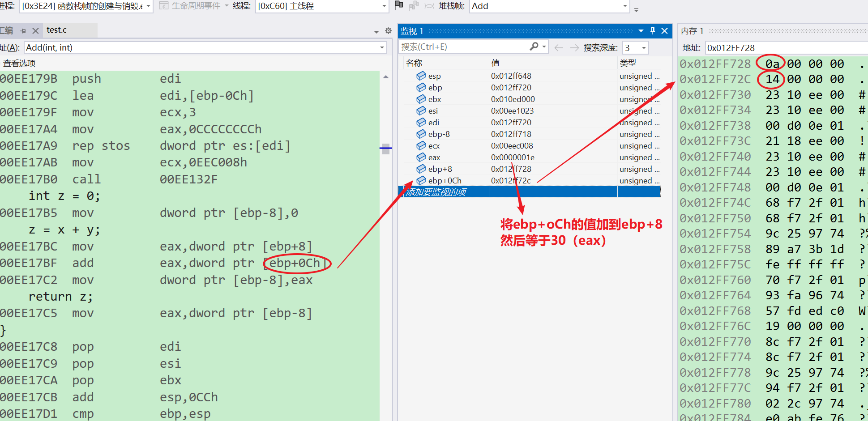Open toolbar overflow options after stack frame box
Image resolution: width=868 pixels, height=421 pixels.
point(636,9)
